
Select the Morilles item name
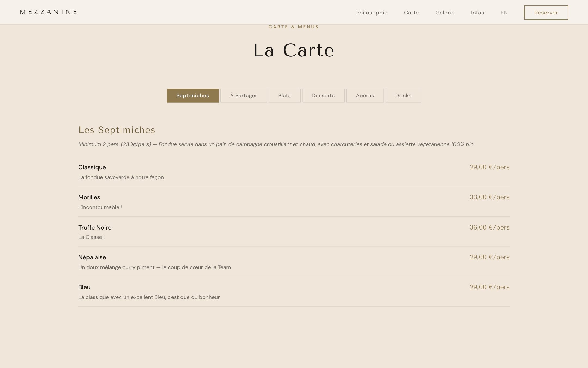tap(89, 197)
